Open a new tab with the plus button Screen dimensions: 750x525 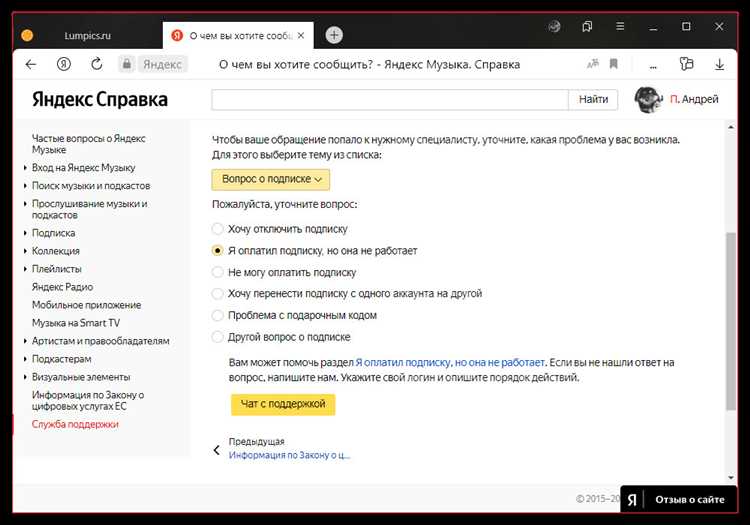coord(334,35)
